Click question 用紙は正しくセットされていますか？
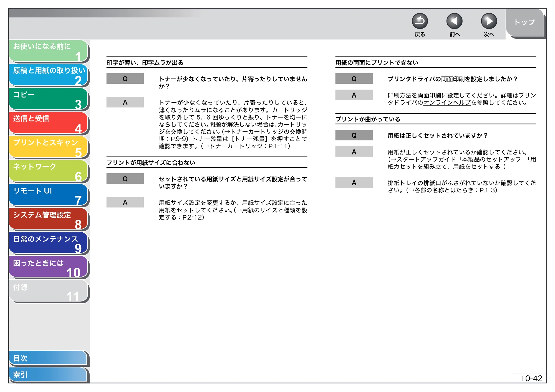This screenshot has width=555, height=392. coord(438,136)
